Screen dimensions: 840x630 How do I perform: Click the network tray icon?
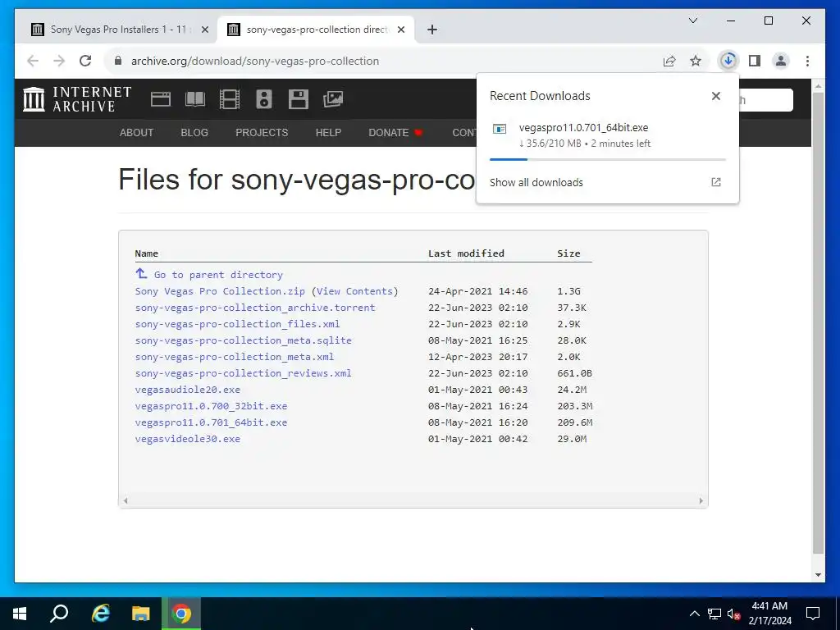pyautogui.click(x=714, y=614)
